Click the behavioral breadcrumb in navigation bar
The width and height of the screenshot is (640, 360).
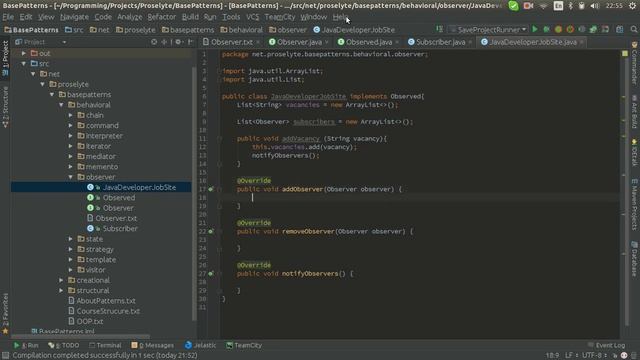point(242,30)
